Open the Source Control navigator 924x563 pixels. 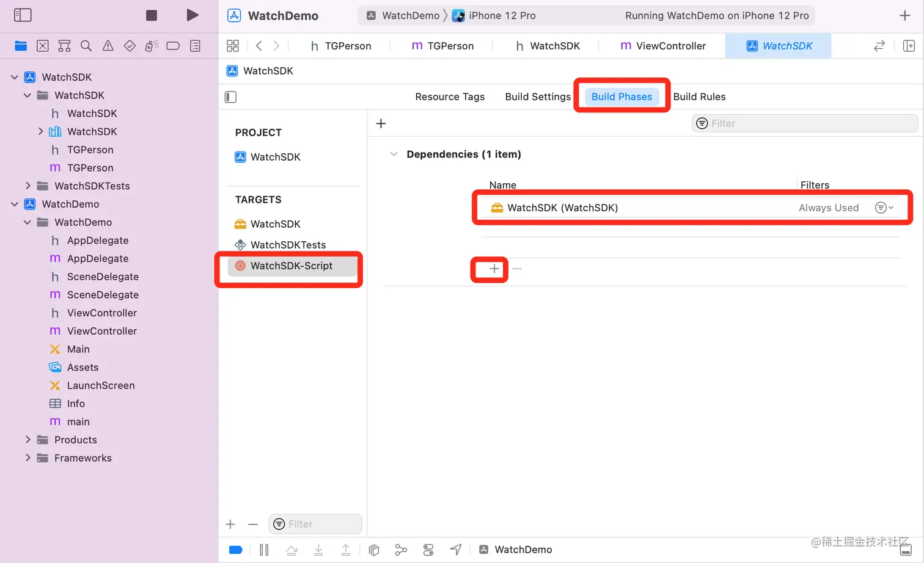(43, 46)
